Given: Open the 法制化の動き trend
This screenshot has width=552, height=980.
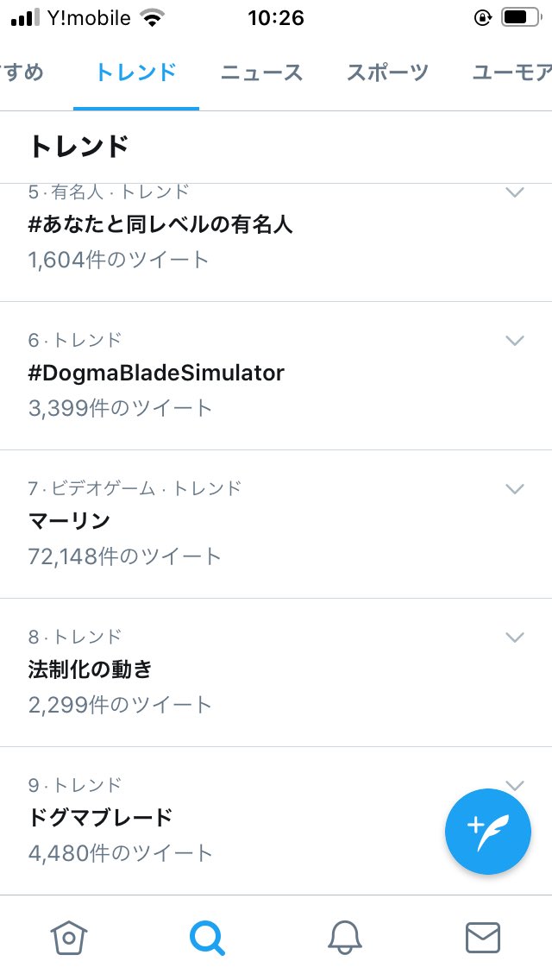Looking at the screenshot, I should pyautogui.click(x=91, y=669).
